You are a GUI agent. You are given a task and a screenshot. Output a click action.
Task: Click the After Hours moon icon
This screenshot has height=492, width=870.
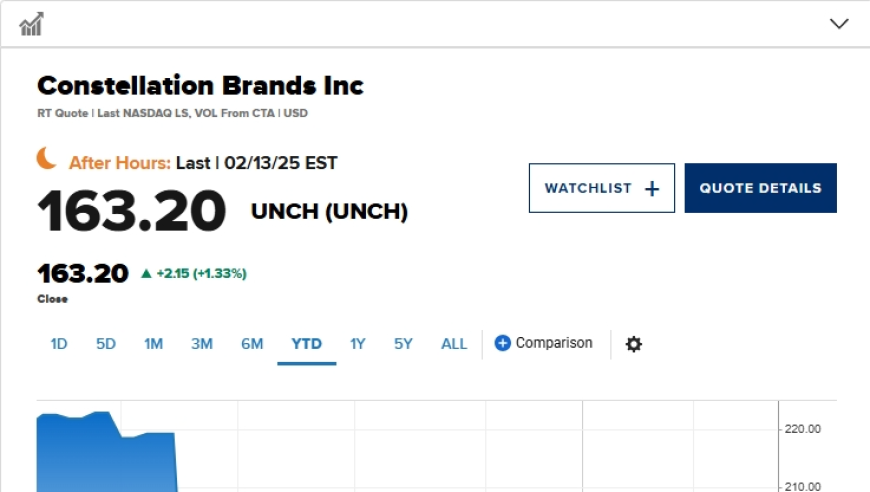point(47,159)
